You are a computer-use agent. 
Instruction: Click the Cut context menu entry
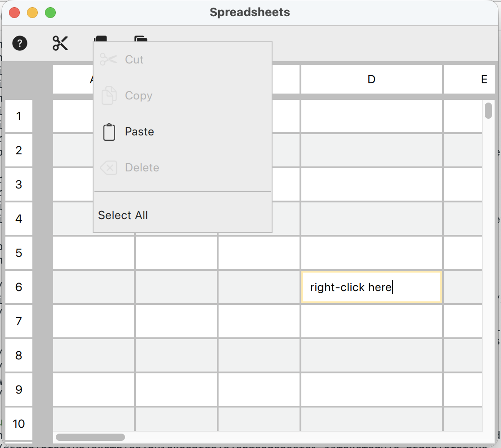[134, 60]
